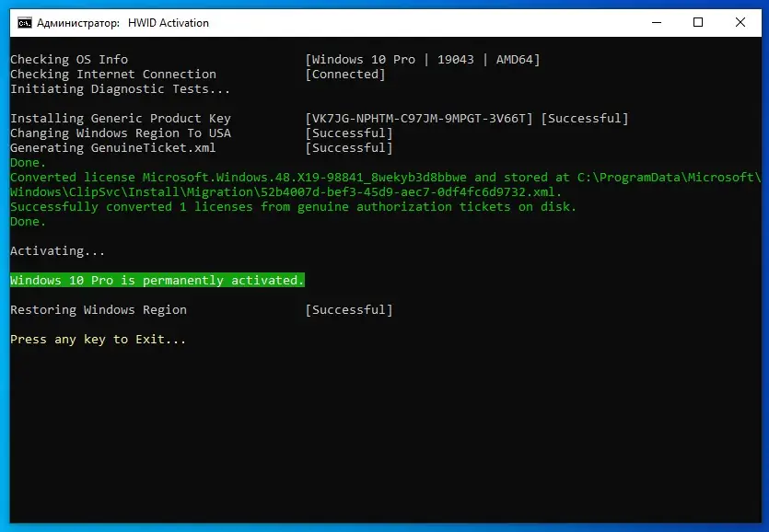
Task: Click the 'Checking OS Info' line
Action: coord(69,60)
